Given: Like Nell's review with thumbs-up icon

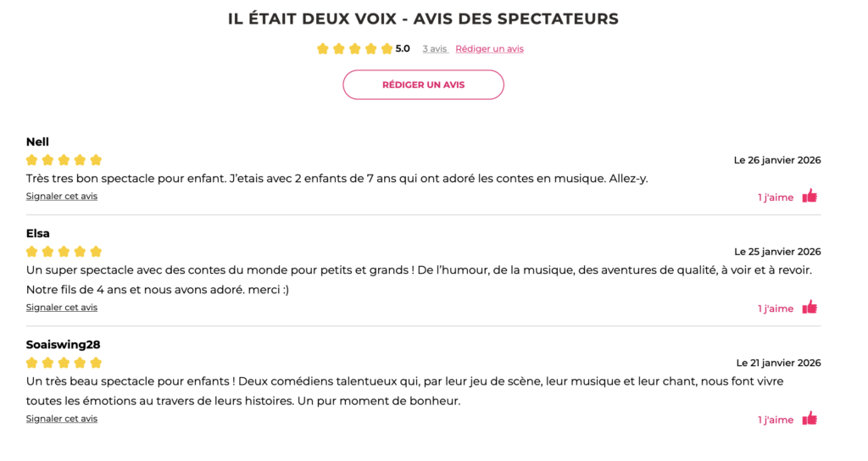Looking at the screenshot, I should point(810,196).
